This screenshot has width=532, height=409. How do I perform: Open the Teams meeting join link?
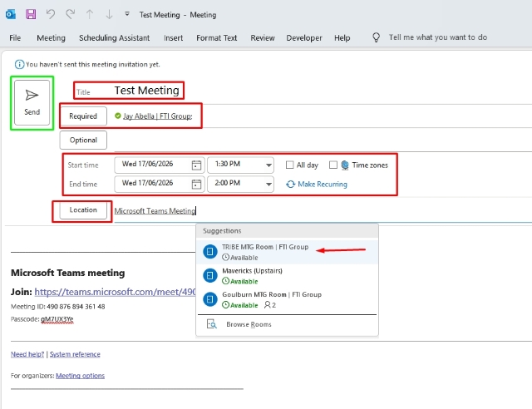point(115,292)
